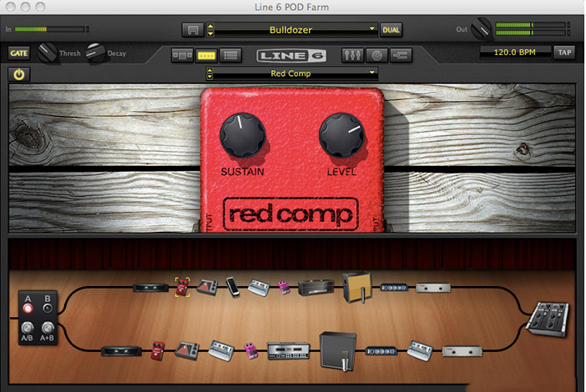Open the signal routing assignments view

[401, 55]
